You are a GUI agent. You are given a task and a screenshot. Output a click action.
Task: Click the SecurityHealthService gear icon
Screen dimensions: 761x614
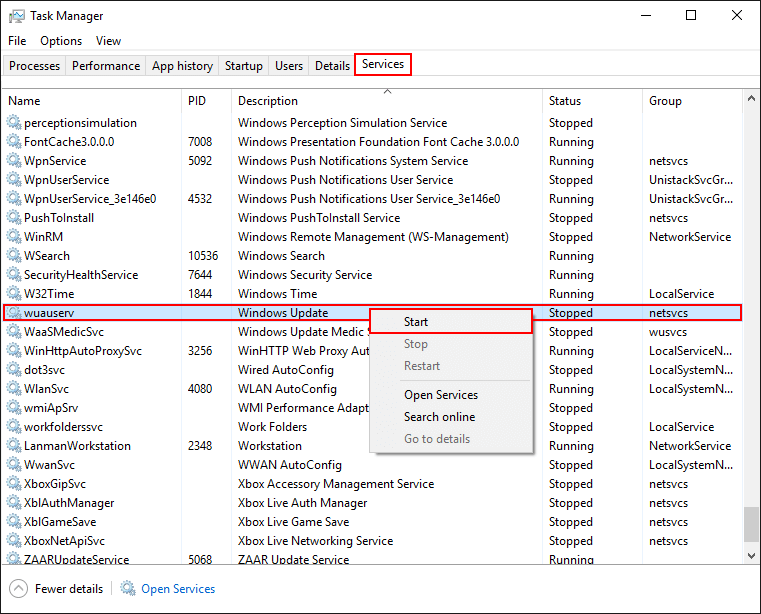coord(14,274)
